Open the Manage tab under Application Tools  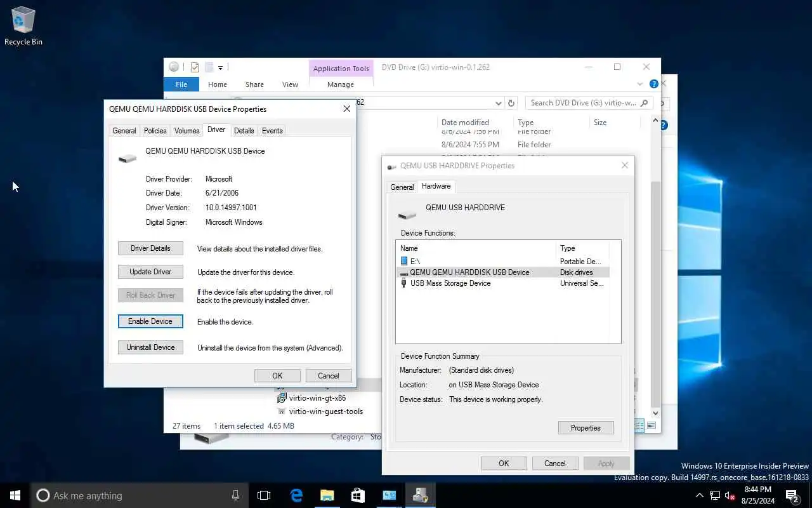point(341,84)
